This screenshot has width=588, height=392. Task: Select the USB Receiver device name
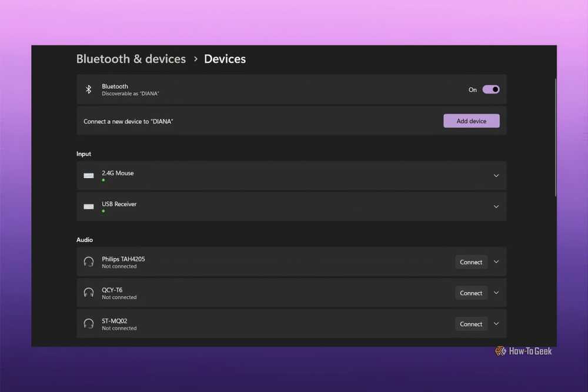point(119,205)
